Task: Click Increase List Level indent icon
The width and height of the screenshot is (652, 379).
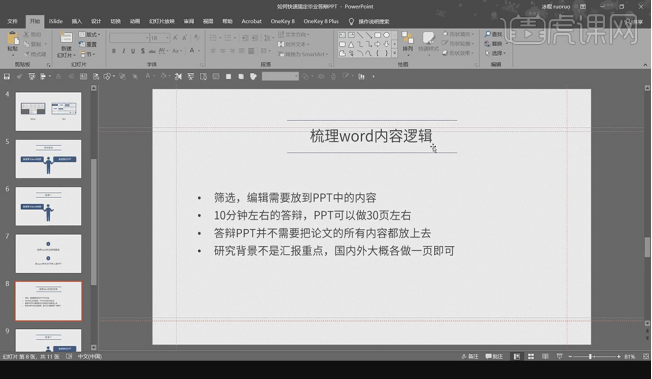Action: coord(255,38)
